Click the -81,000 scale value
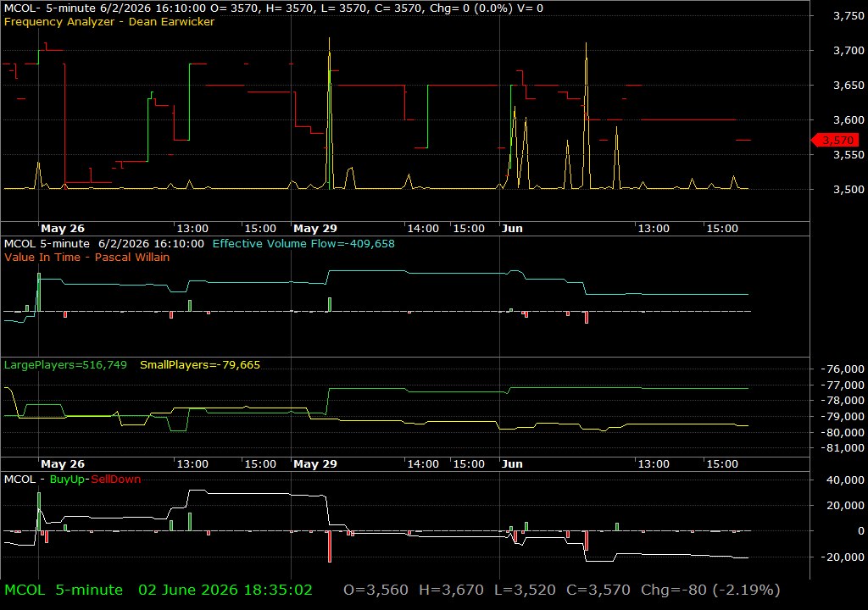The image size is (868, 610). [842, 448]
